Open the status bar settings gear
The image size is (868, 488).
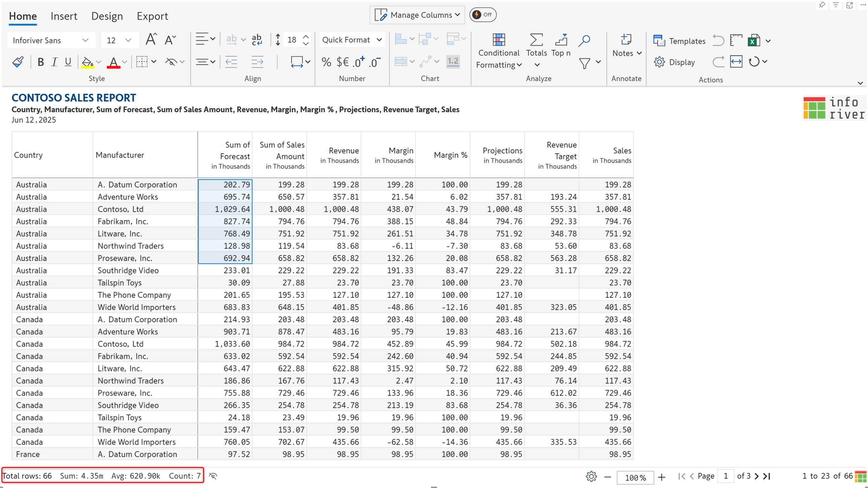click(x=591, y=476)
